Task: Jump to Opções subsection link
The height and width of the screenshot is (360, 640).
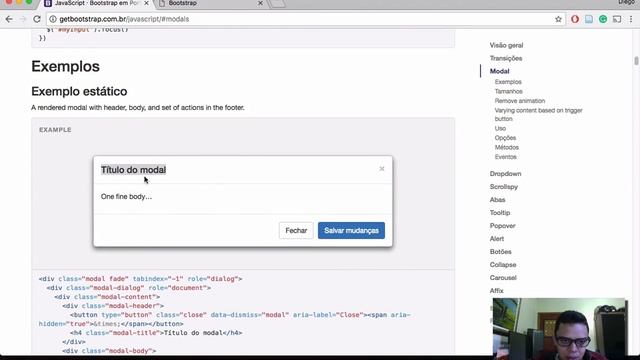Action: (505, 138)
